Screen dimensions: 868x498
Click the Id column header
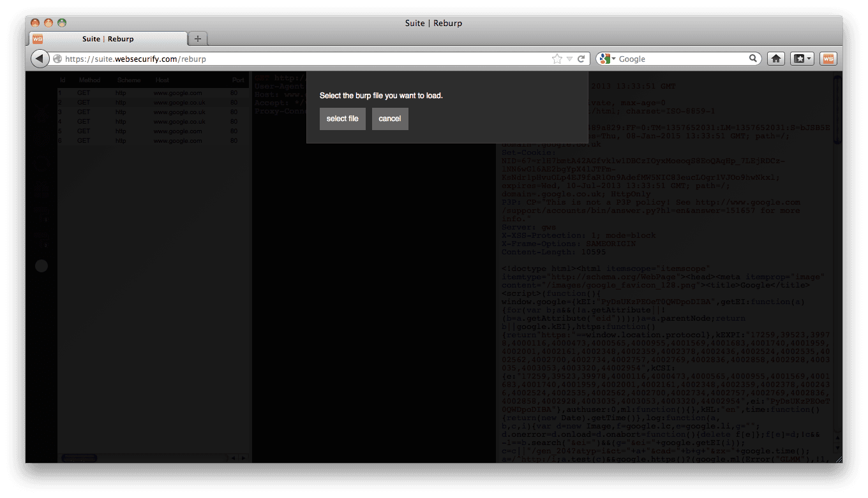point(63,80)
